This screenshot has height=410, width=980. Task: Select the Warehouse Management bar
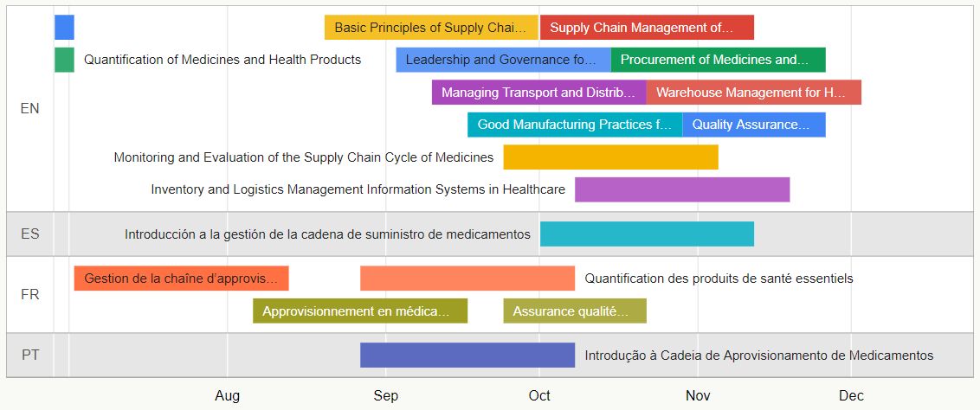pyautogui.click(x=754, y=93)
